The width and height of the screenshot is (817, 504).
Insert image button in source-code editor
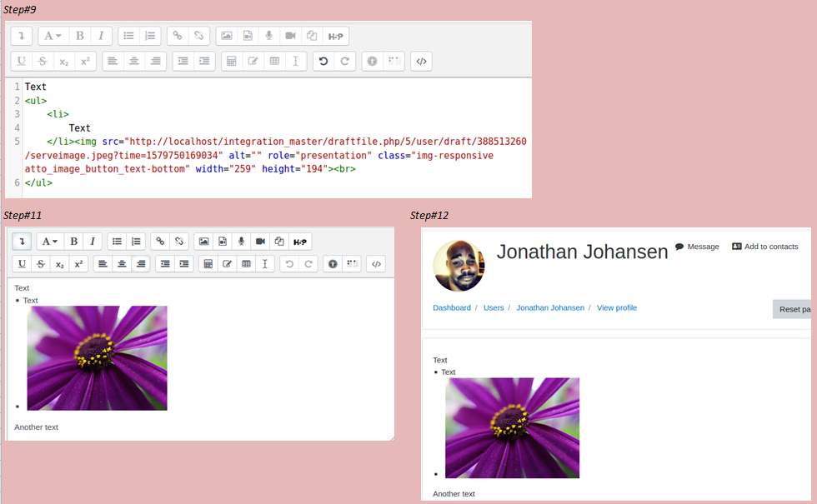click(227, 36)
